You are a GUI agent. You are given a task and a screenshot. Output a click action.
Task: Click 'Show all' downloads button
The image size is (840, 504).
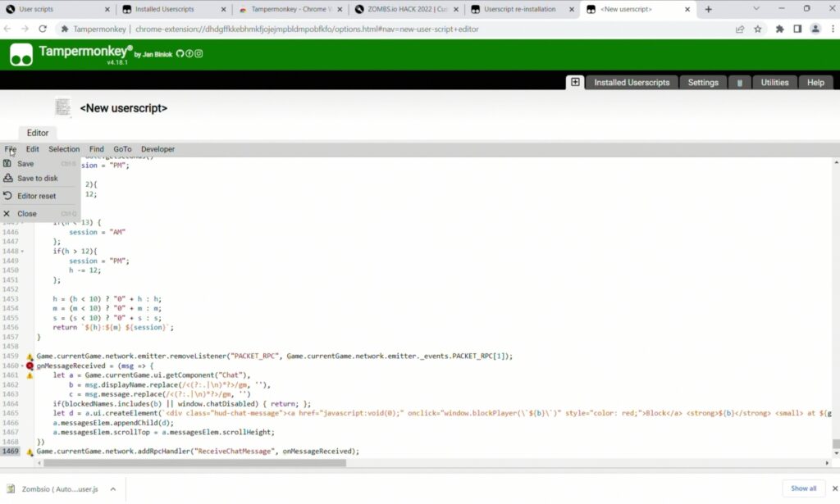(804, 488)
